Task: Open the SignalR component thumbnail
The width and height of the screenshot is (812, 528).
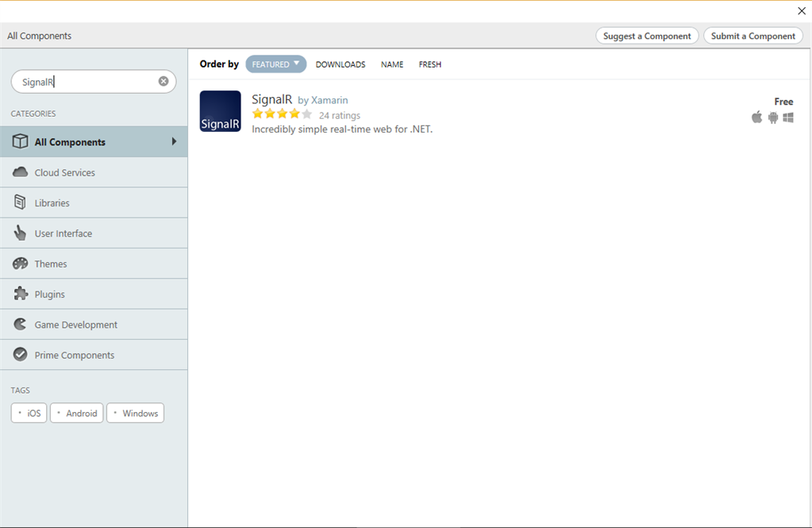Action: pos(220,111)
